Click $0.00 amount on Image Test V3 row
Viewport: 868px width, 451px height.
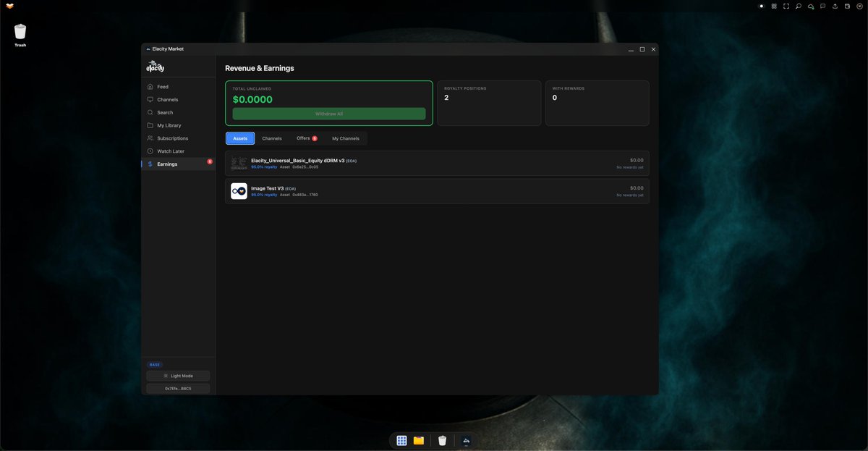pos(637,188)
